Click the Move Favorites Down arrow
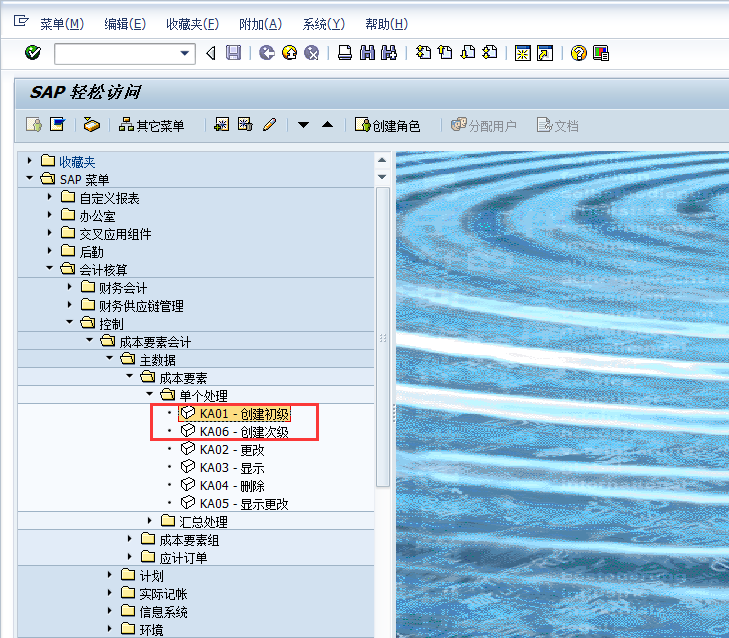Viewport: 729px width, 638px height. [304, 125]
